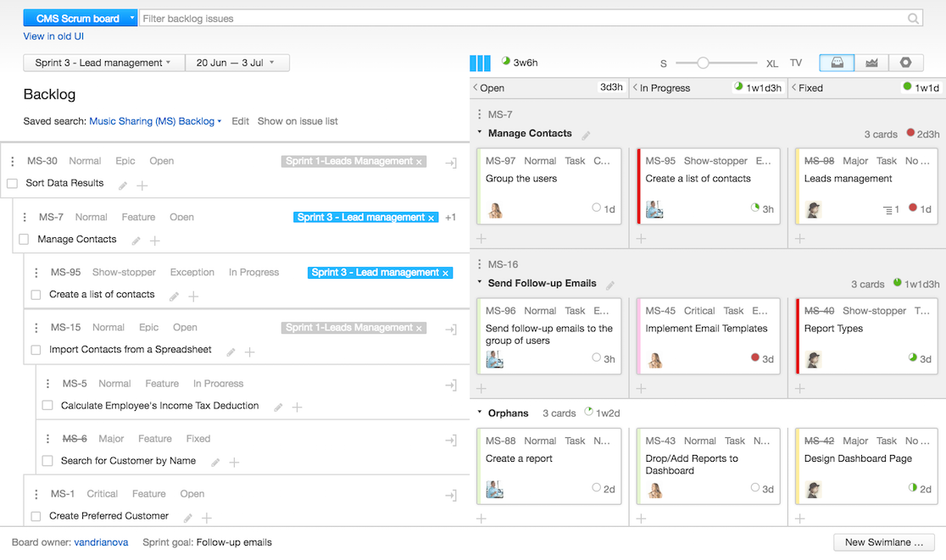946x560 pixels.
Task: Click the New Swimlane button
Action: 883,542
